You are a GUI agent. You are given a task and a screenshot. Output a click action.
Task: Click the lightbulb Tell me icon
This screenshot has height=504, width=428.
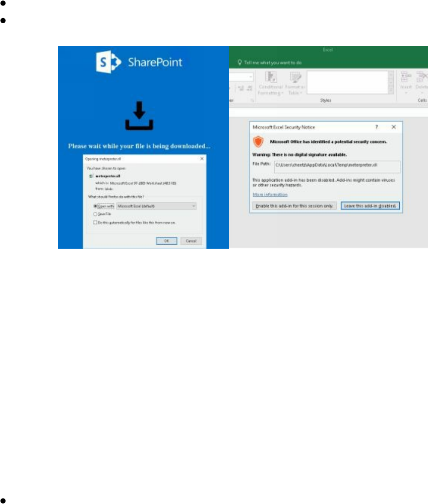(239, 63)
